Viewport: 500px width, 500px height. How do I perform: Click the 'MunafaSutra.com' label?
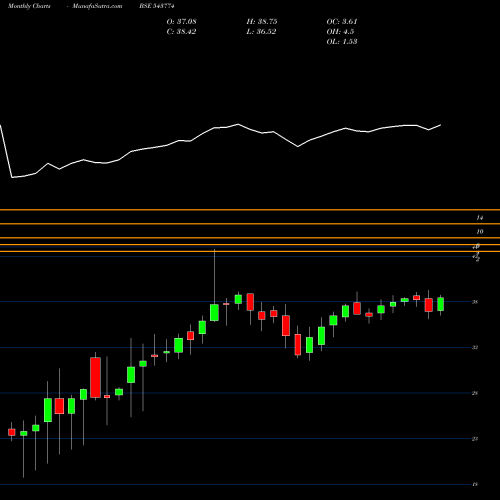tap(97, 6)
